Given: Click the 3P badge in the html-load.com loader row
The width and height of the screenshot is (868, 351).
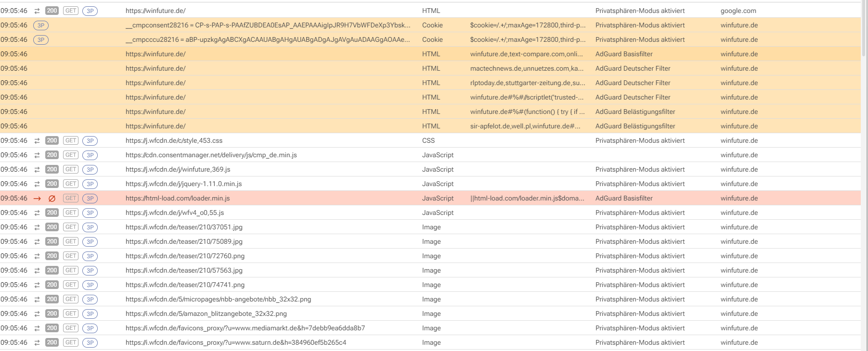Looking at the screenshot, I should click(90, 199).
